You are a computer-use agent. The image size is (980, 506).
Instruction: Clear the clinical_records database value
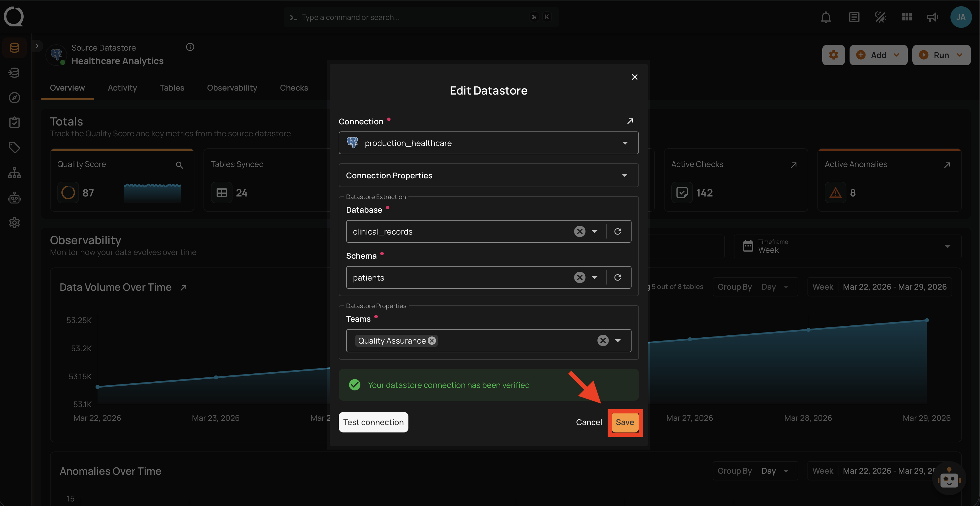[x=580, y=231]
